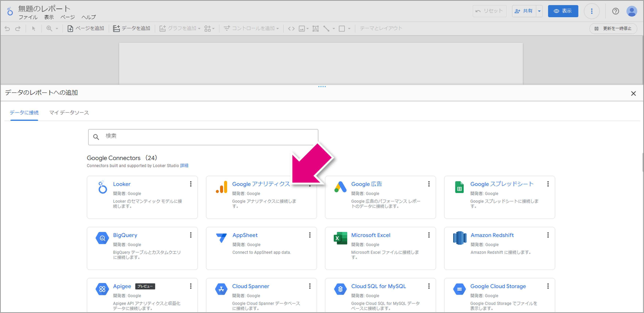The height and width of the screenshot is (313, 644).
Task: Expand the 共有 share dropdown arrow
Action: (539, 11)
